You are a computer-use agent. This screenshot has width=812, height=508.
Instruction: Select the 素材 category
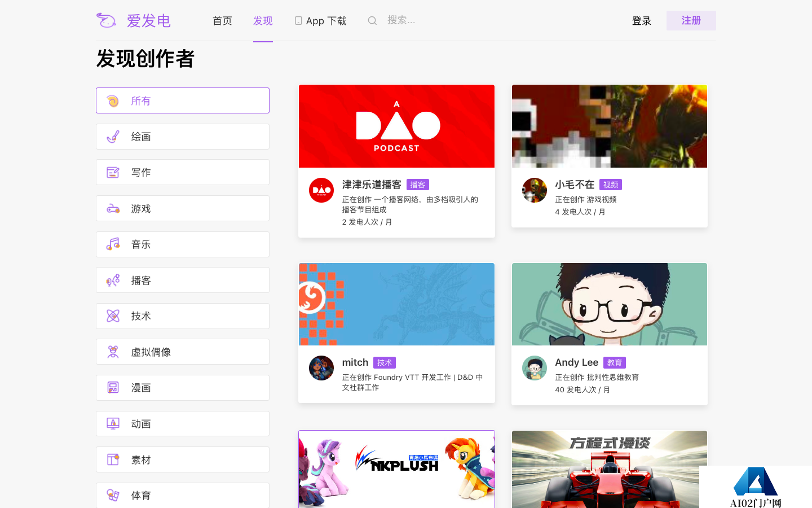[183, 459]
